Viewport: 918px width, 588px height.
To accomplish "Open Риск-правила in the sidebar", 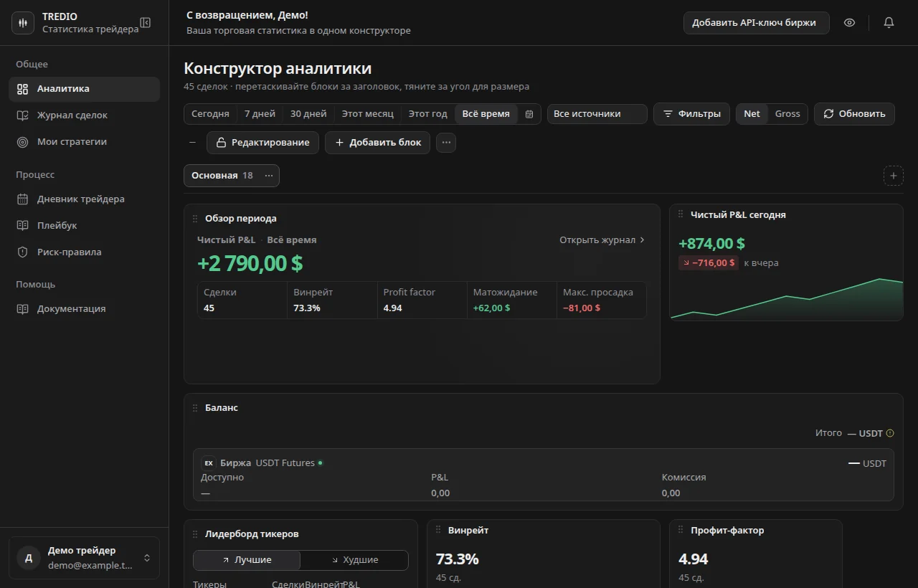I will 84,252.
